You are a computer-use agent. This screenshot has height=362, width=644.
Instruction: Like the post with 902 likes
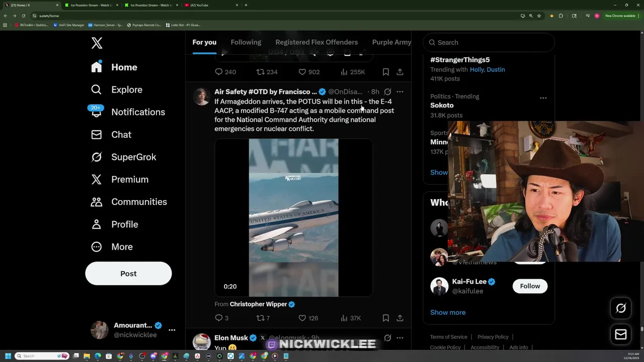tap(302, 72)
